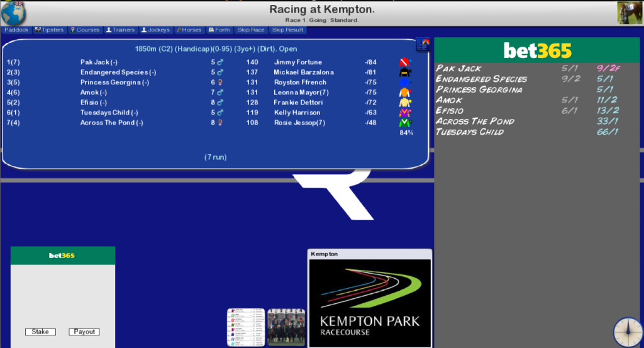Click the male gender icon for Amok
The image size is (644, 348).
point(220,93)
